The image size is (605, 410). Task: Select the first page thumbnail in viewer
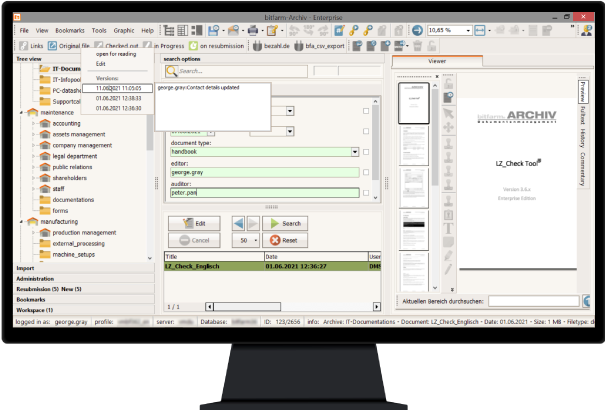pyautogui.click(x=413, y=104)
